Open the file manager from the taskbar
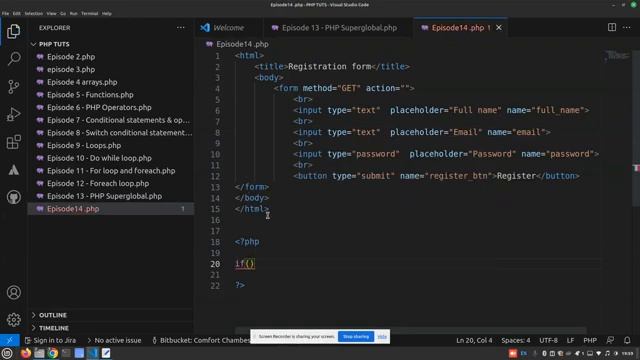 [x=39, y=353]
